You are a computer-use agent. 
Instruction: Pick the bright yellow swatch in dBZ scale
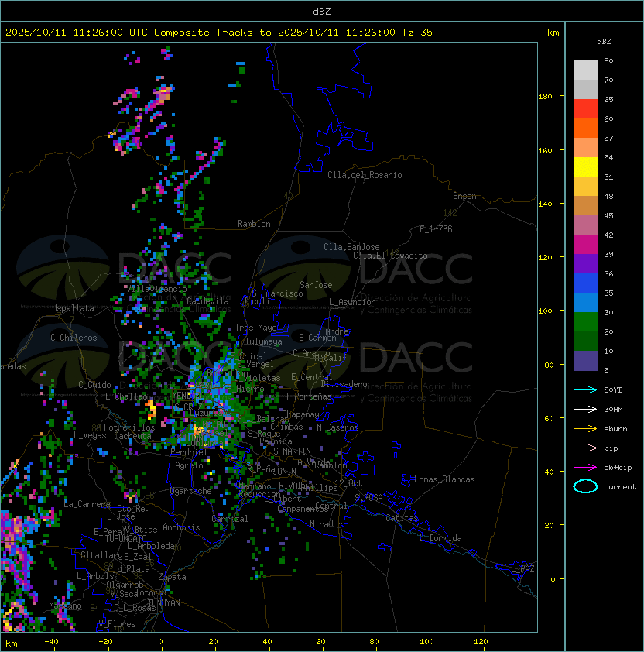(585, 167)
